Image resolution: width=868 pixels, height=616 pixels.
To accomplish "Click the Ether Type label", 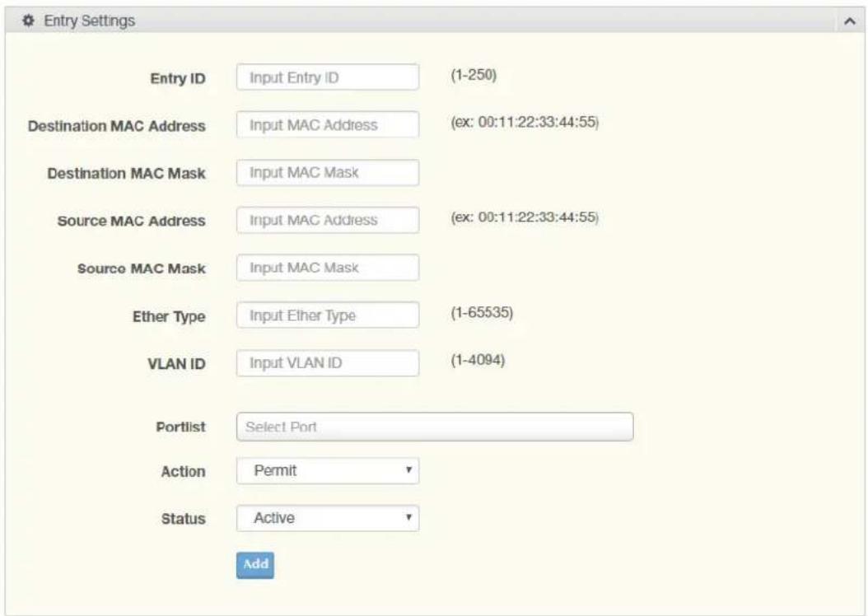I will (169, 316).
